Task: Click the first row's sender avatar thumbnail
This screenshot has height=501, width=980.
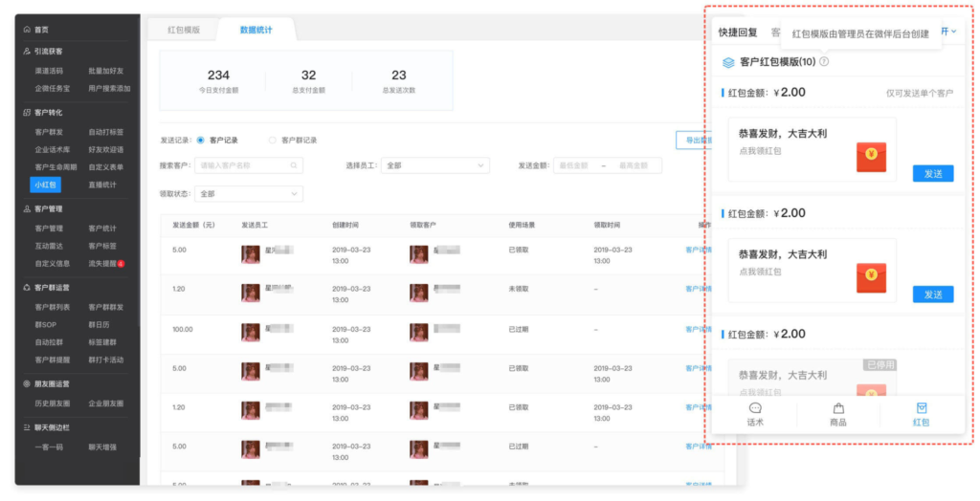Action: click(x=251, y=253)
